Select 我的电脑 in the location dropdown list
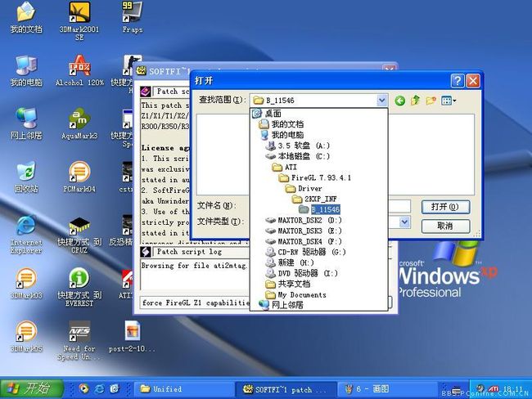 tap(282, 135)
